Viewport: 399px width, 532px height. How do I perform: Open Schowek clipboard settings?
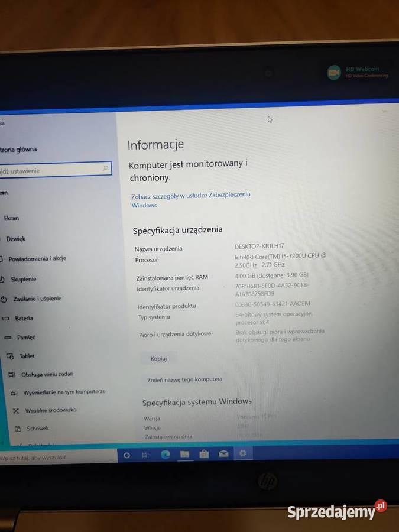click(x=38, y=429)
